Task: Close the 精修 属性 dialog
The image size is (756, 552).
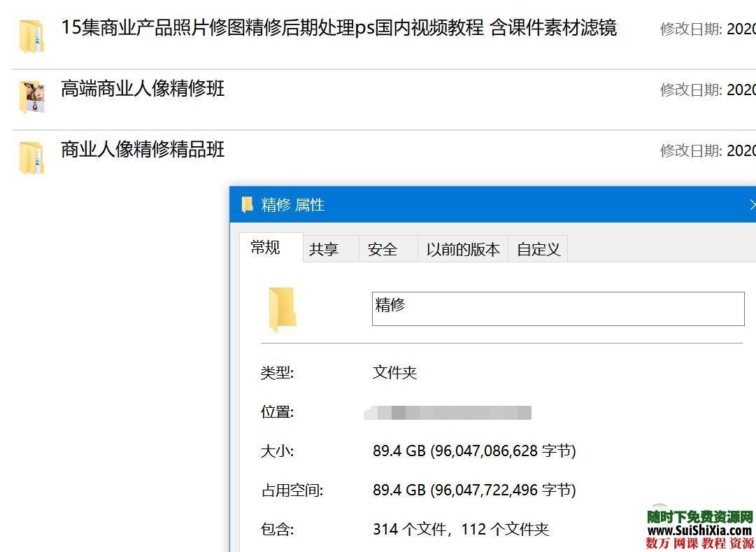Action: pos(752,204)
